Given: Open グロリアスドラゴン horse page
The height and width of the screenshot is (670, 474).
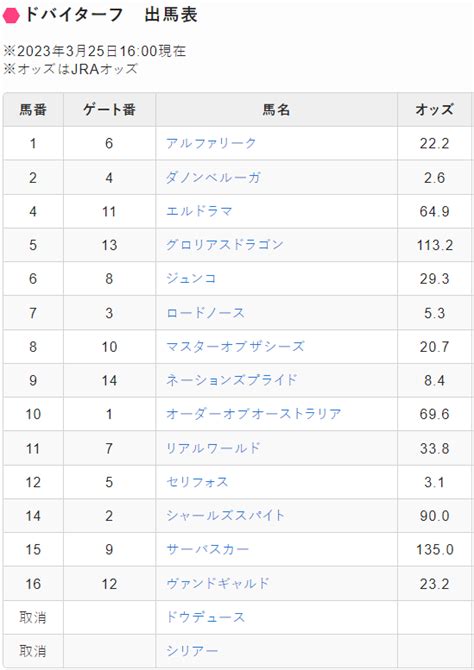Looking at the screenshot, I should pyautogui.click(x=225, y=245).
